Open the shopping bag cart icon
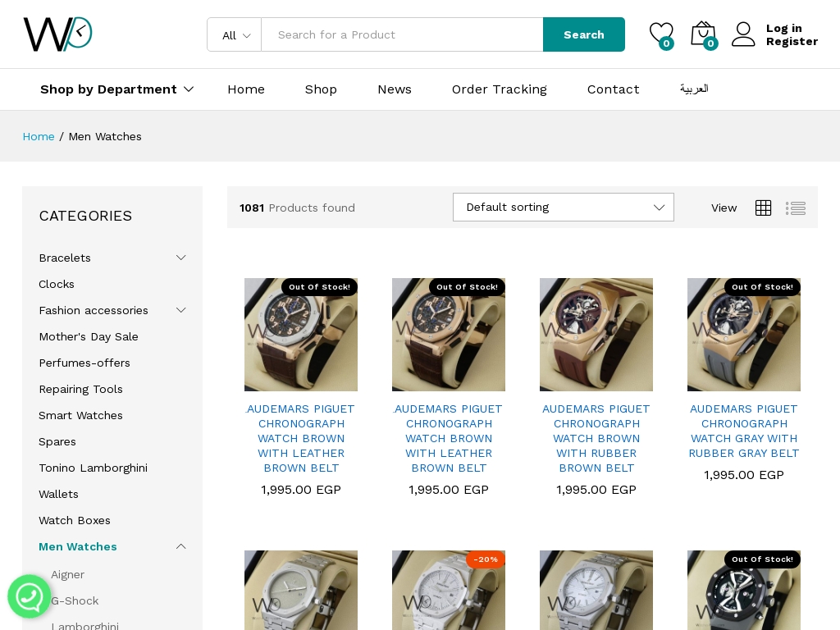Image resolution: width=840 pixels, height=630 pixels. [703, 33]
